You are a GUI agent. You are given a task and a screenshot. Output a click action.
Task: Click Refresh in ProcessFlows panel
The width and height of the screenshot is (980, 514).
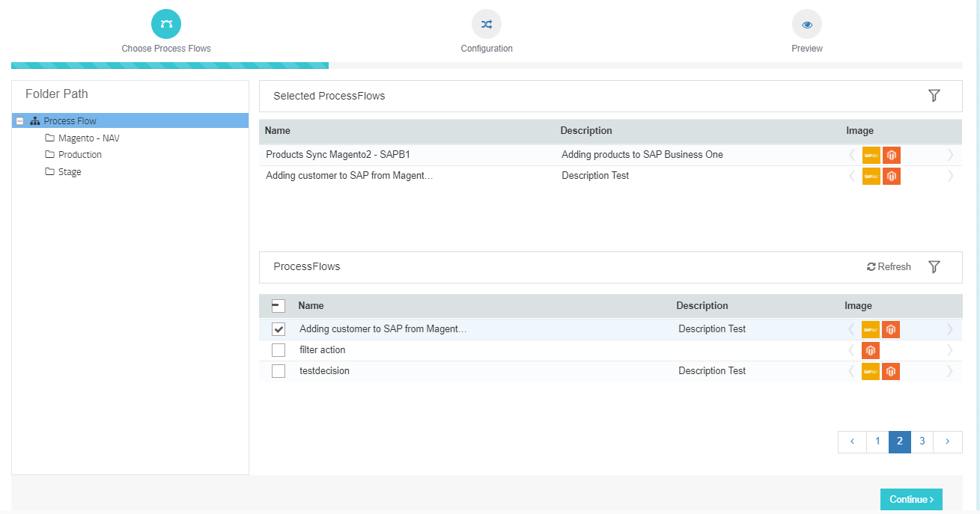pos(888,266)
